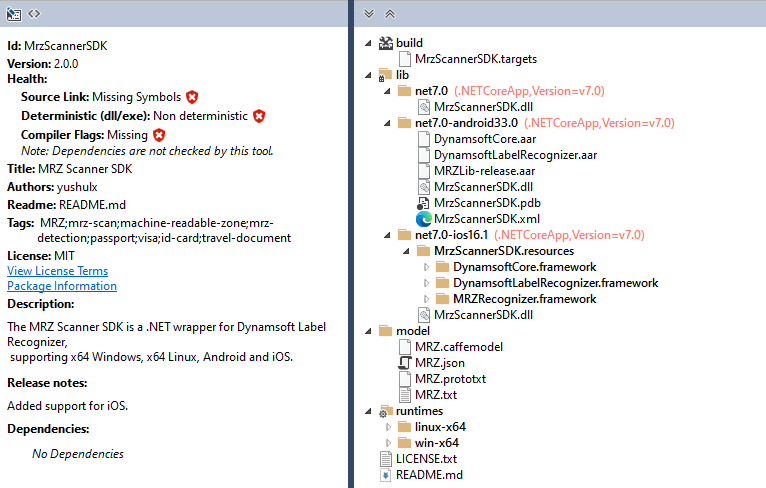
Task: Click the Non deterministic warning shield icon
Action: [x=259, y=116]
